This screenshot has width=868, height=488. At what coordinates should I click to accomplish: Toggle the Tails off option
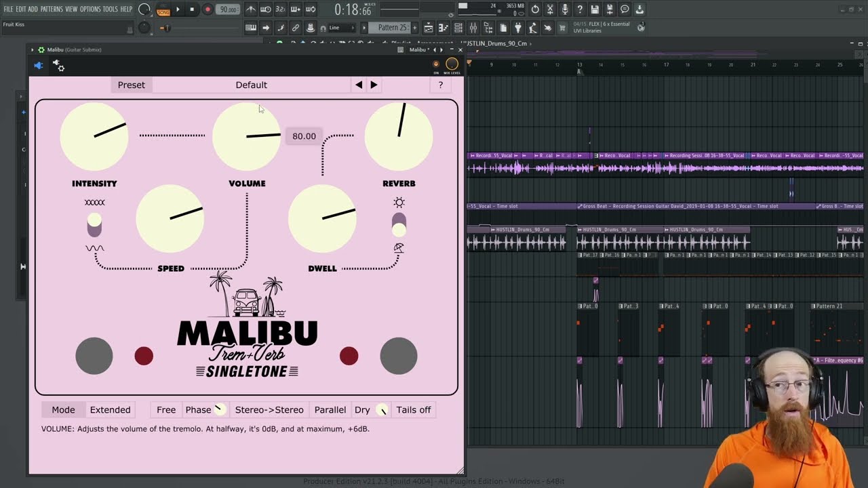pyautogui.click(x=414, y=409)
